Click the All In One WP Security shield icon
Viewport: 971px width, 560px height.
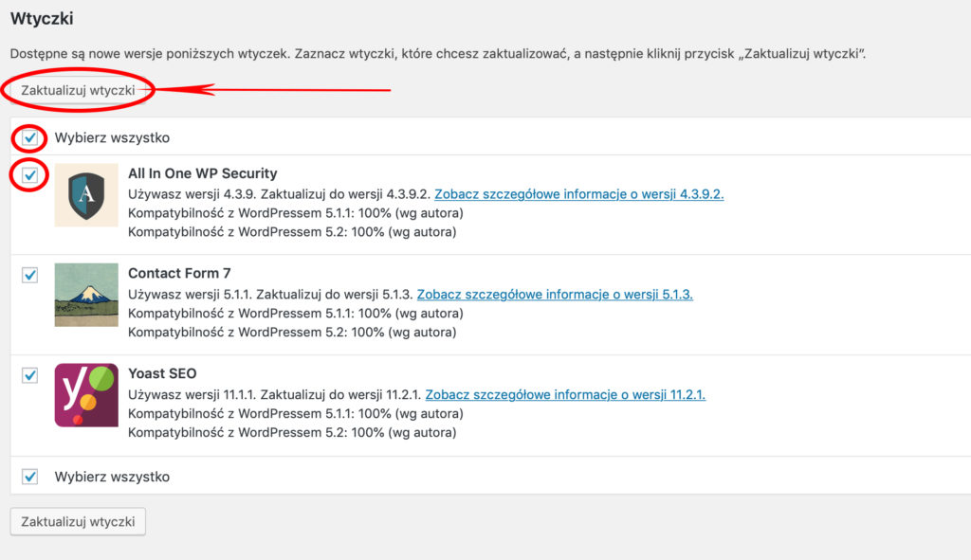(x=86, y=195)
